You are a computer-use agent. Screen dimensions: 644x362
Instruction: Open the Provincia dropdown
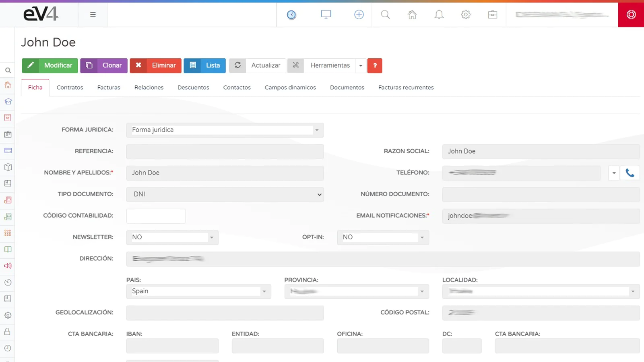[x=357, y=291]
